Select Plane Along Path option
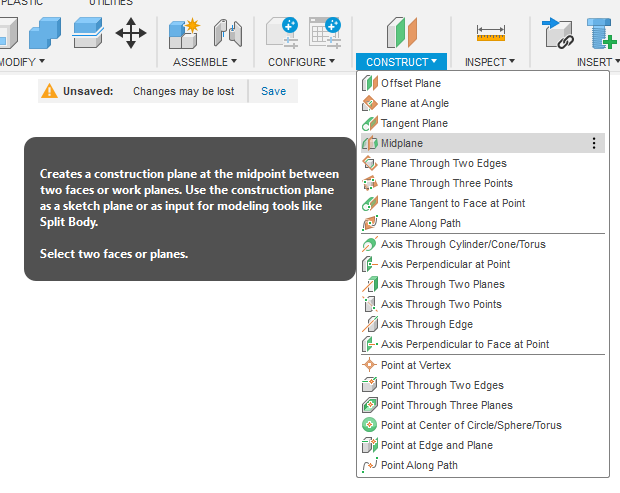620x493 pixels. [419, 223]
